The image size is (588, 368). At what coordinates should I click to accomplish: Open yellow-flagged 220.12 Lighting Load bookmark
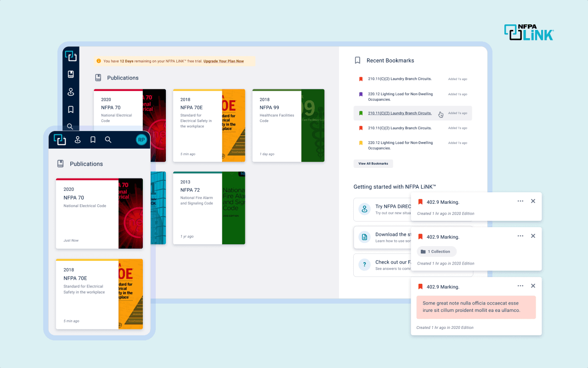tap(401, 145)
